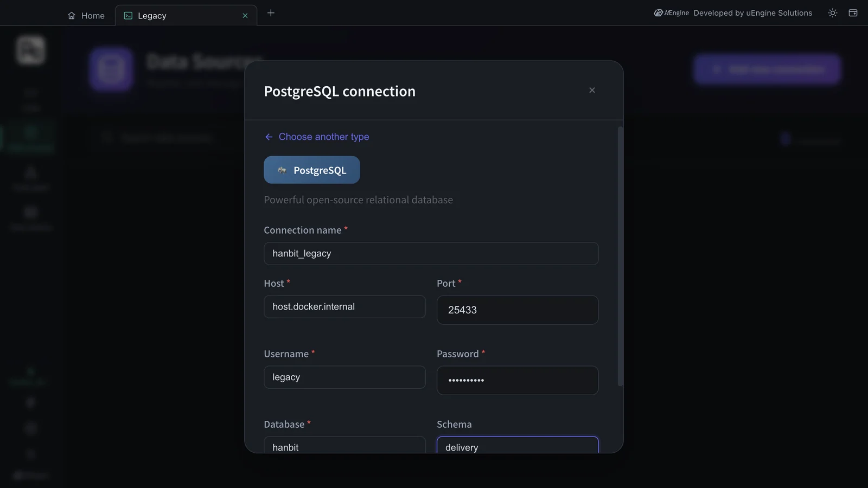Click the uEngine logo in the top bar
The height and width of the screenshot is (488, 868).
[x=671, y=13]
